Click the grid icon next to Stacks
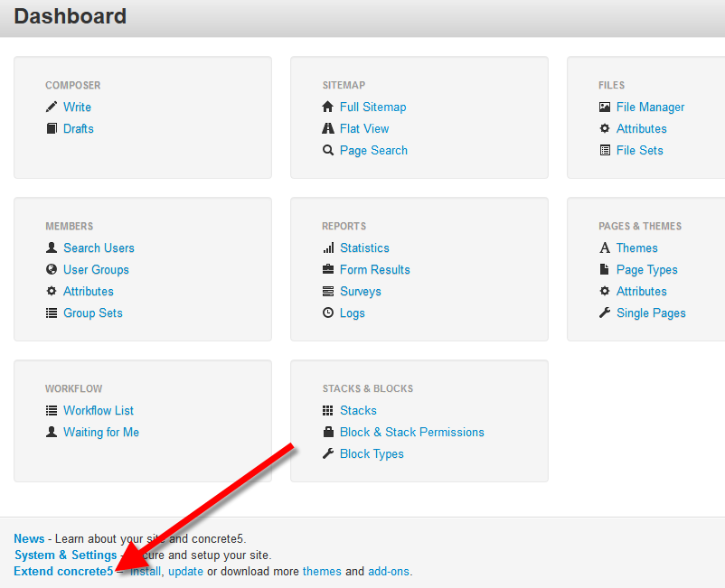The width and height of the screenshot is (725, 588). tap(328, 410)
